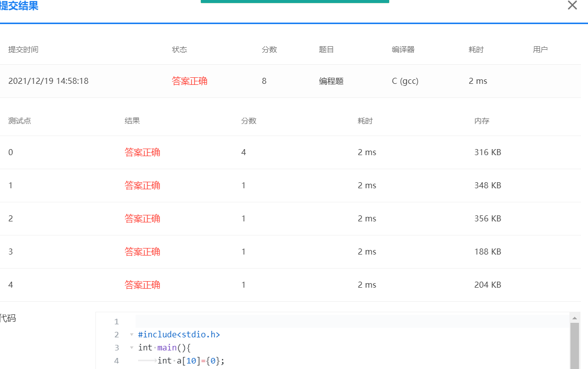Click 答案正确 on test point row 4
Screen dimensions: 588x369
[142, 285]
